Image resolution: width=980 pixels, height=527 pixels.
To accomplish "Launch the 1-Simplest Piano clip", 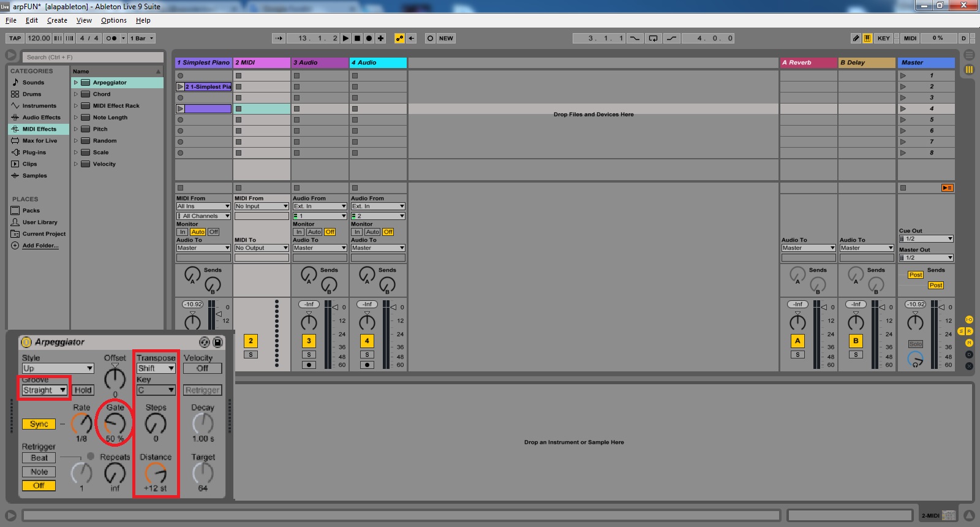I will [180, 86].
